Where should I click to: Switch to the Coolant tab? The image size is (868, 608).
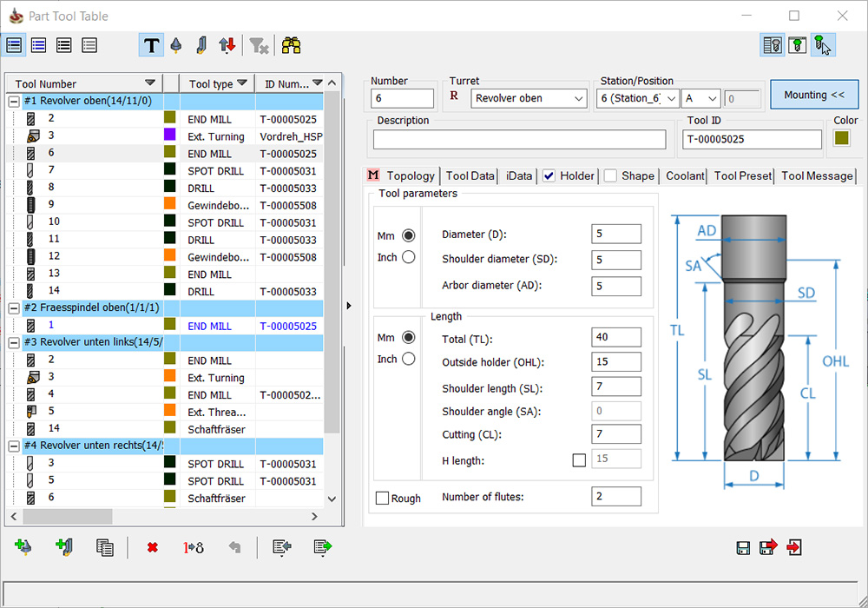tap(685, 176)
